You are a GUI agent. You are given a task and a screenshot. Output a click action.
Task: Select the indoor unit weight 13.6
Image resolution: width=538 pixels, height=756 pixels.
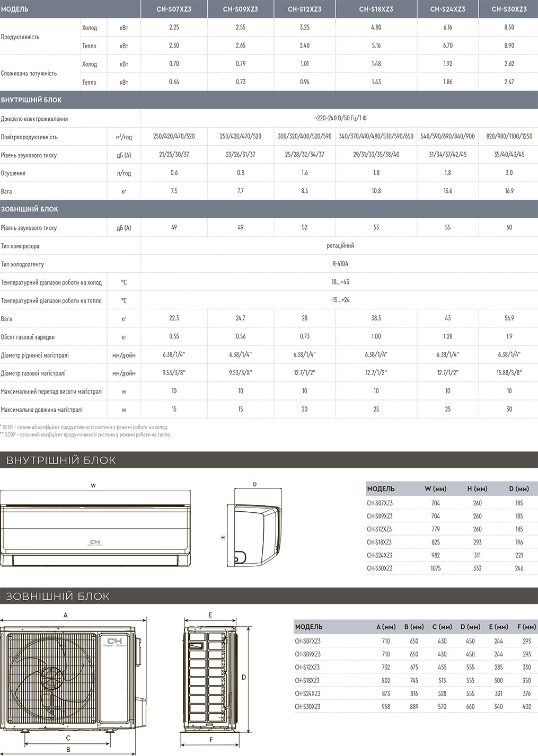[x=448, y=191]
